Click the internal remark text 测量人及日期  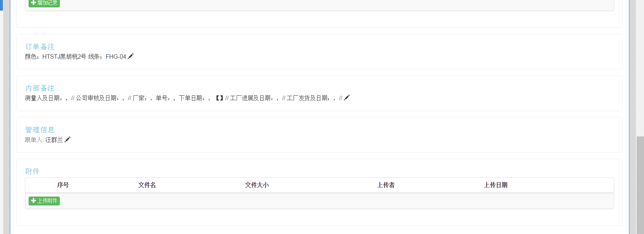[x=43, y=98]
